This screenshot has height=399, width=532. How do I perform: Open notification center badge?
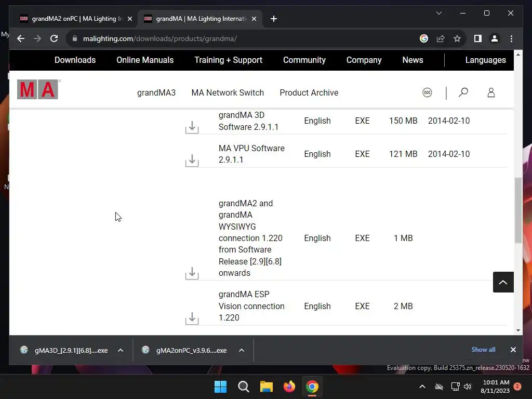tap(517, 387)
